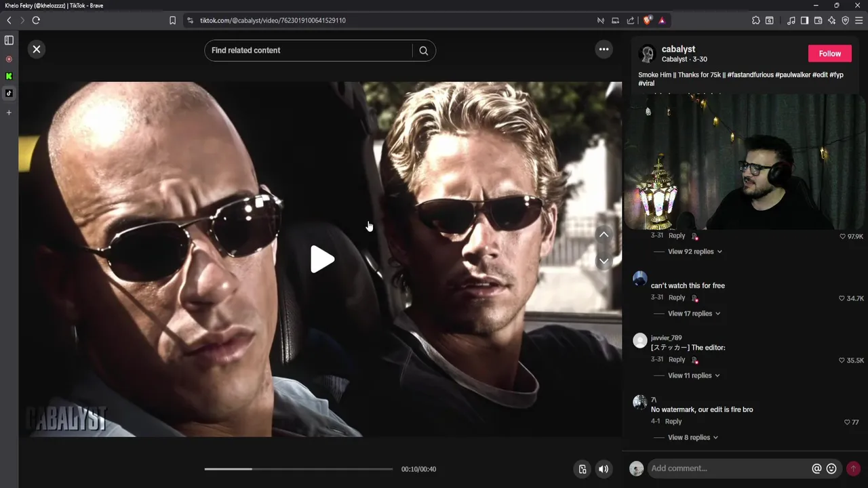868x488 pixels.
Task: Open Brave Rewards triangle icon
Action: click(x=662, y=20)
